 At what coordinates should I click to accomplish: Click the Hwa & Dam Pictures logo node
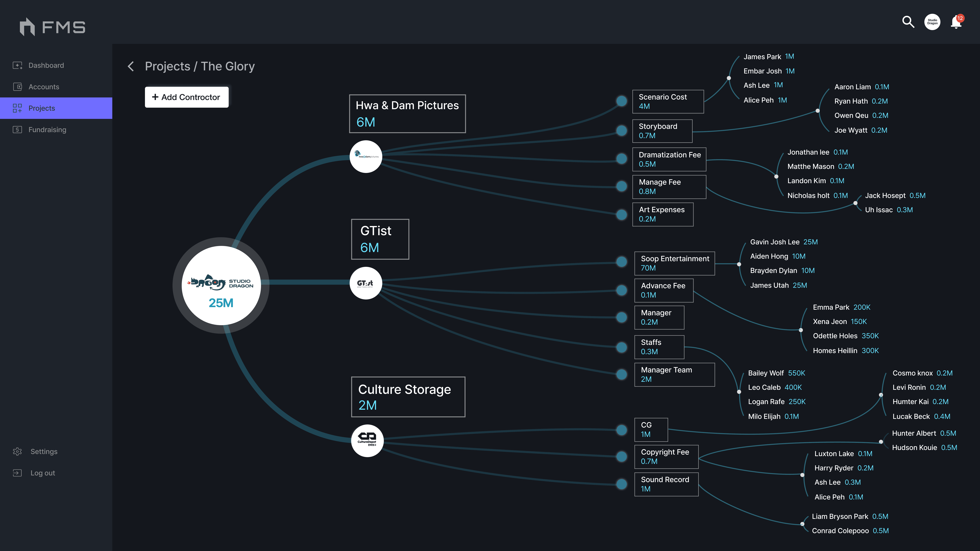pos(366,157)
